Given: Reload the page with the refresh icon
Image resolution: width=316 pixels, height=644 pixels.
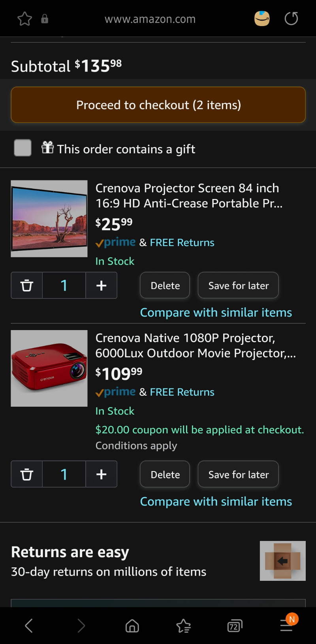Looking at the screenshot, I should coord(292,19).
